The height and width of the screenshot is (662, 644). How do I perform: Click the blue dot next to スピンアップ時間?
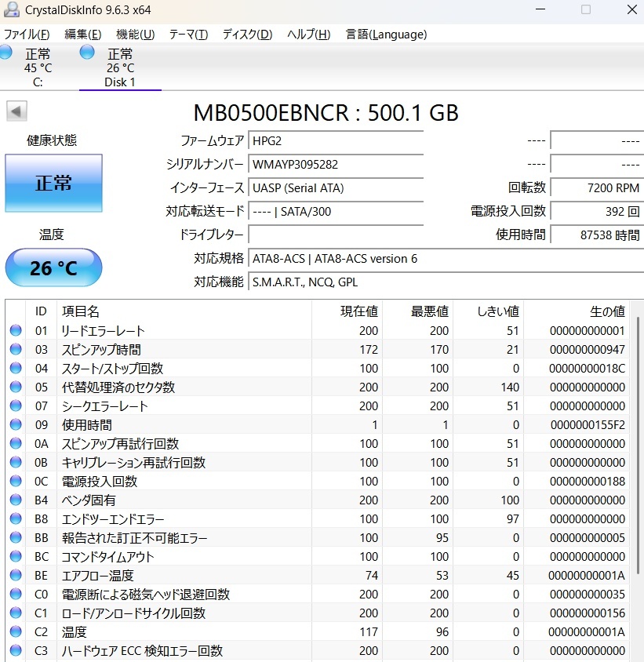(16, 350)
